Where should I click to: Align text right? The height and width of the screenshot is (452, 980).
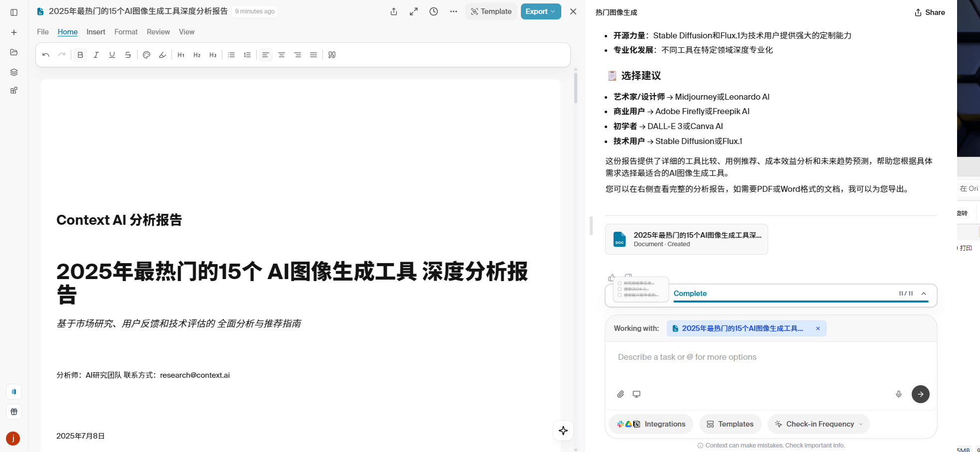(x=298, y=55)
